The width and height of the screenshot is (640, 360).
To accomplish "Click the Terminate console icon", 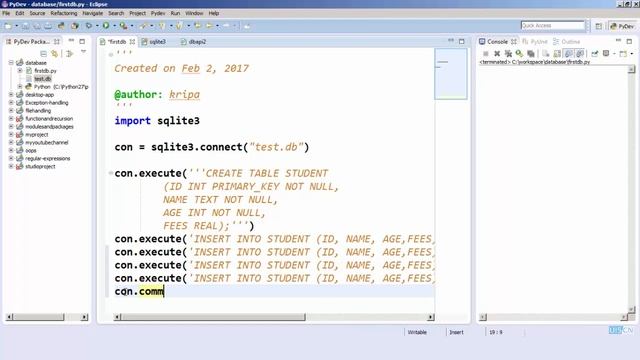I will (x=486, y=53).
